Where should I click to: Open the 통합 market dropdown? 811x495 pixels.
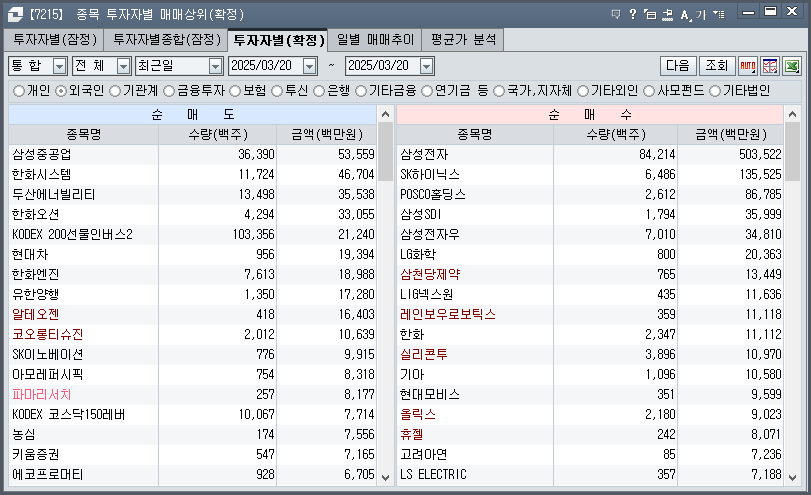60,66
